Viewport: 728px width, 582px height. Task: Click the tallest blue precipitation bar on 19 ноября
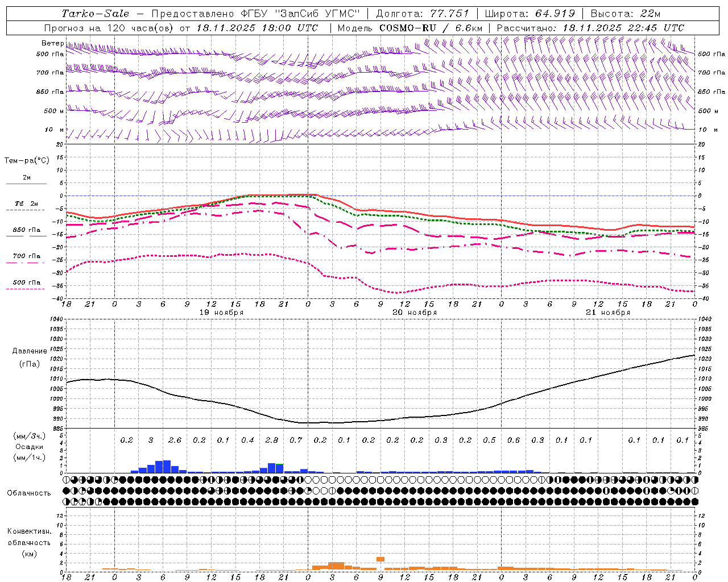click(167, 467)
